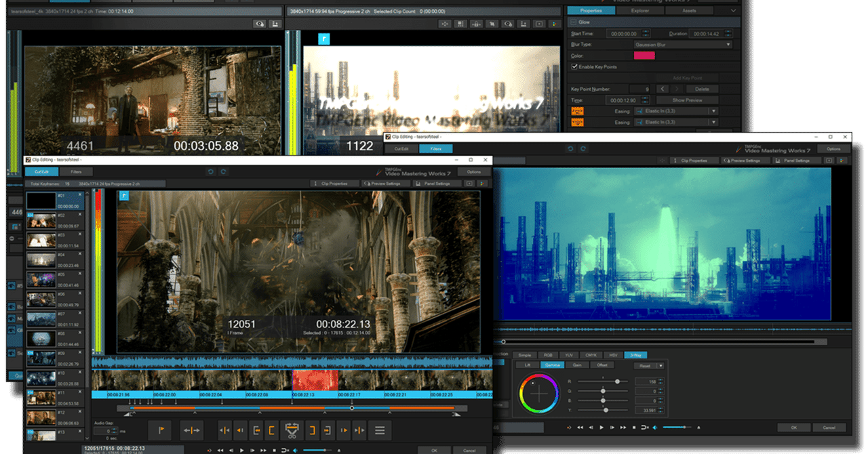
Task: Click the crop icon in main preview toolbar
Action: click(x=491, y=24)
